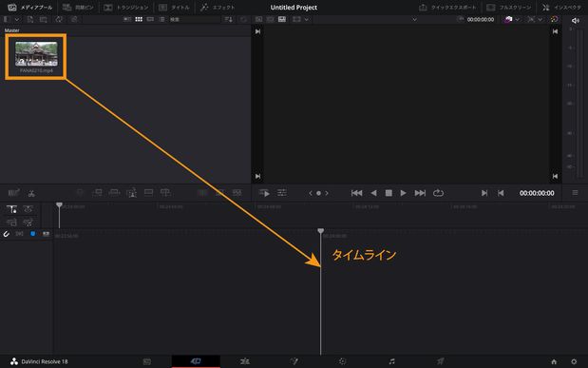Toggle loop playback
This screenshot has width=588, height=368.
pos(438,193)
